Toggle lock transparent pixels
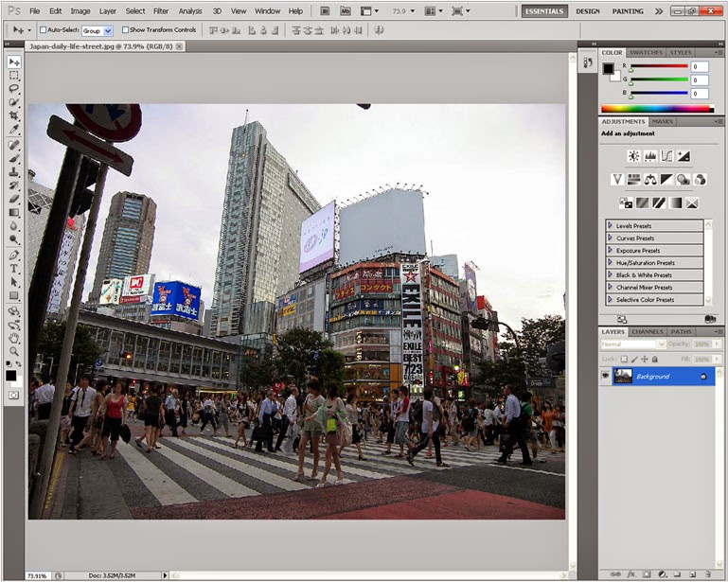The image size is (728, 582). [624, 360]
